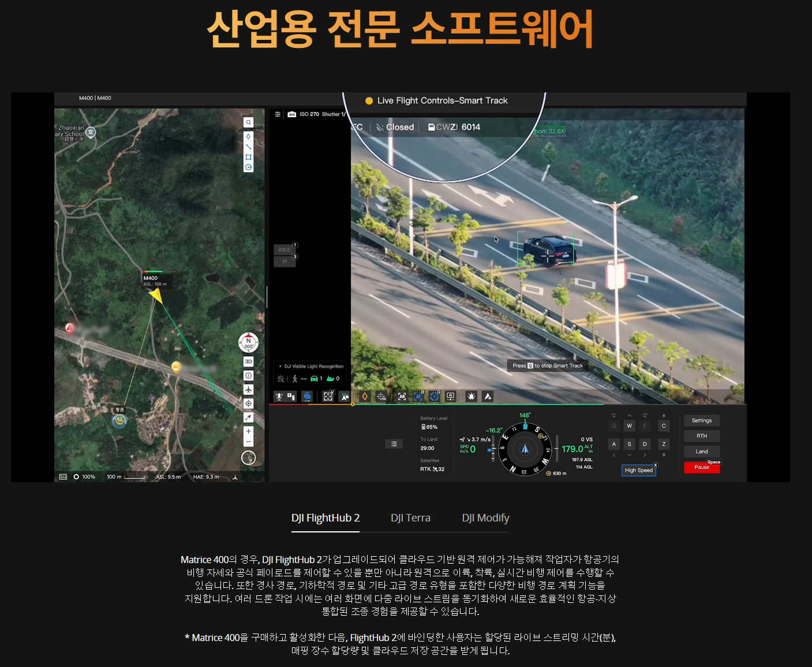Switch map layer via round satellite thumbnail
The height and width of the screenshot is (667, 812).
pyautogui.click(x=249, y=458)
